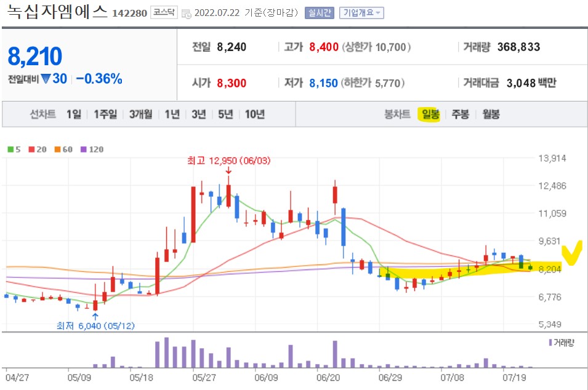588x390 pixels.
Task: Click the 07/19 date axis label
Action: click(x=514, y=377)
